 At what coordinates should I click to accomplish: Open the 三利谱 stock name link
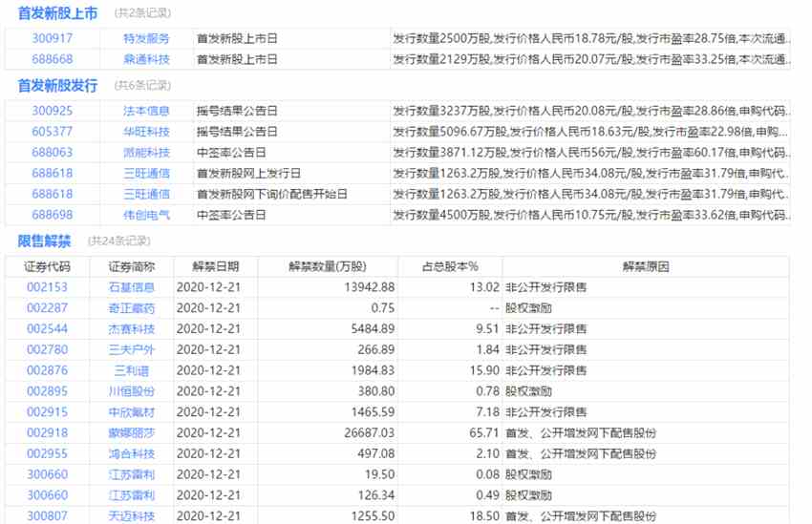click(x=132, y=370)
